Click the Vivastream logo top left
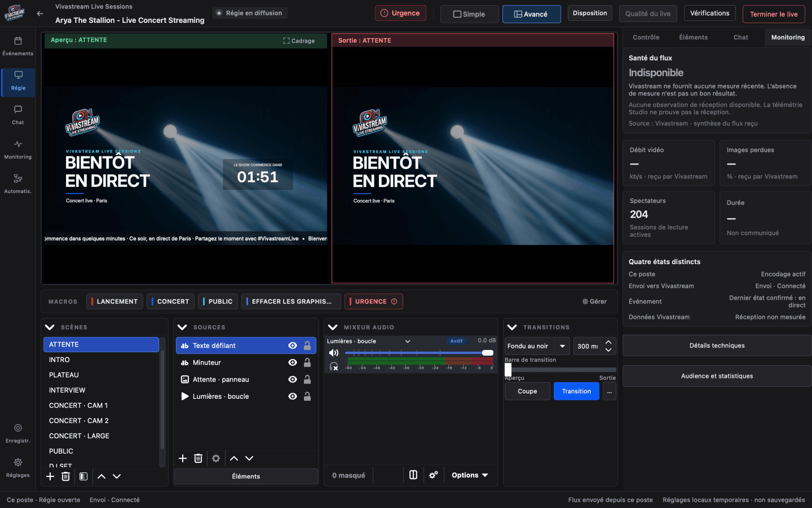The height and width of the screenshot is (508, 812). click(x=14, y=13)
